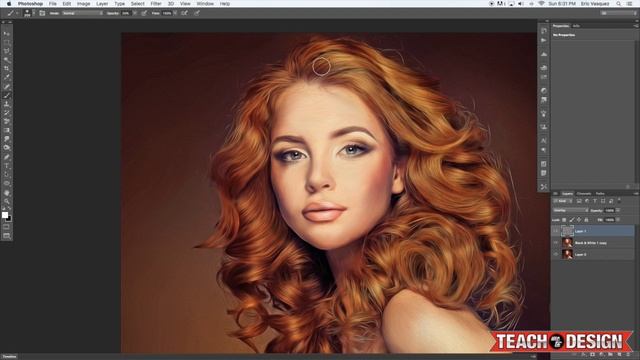Viewport: 640px width, 360px height.
Task: Delete layer with the trash icon
Action: point(629,355)
